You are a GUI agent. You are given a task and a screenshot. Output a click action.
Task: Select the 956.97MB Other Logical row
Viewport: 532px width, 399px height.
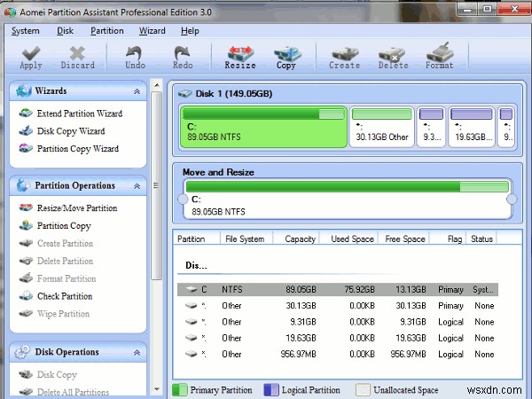338,354
